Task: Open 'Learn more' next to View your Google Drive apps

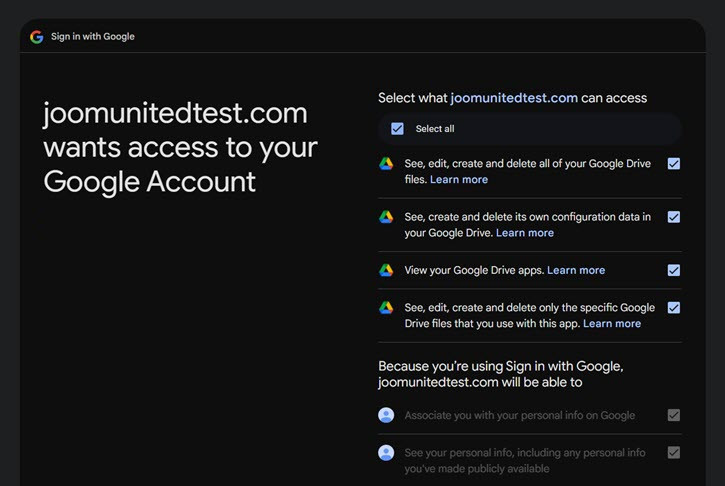Action: coord(576,270)
